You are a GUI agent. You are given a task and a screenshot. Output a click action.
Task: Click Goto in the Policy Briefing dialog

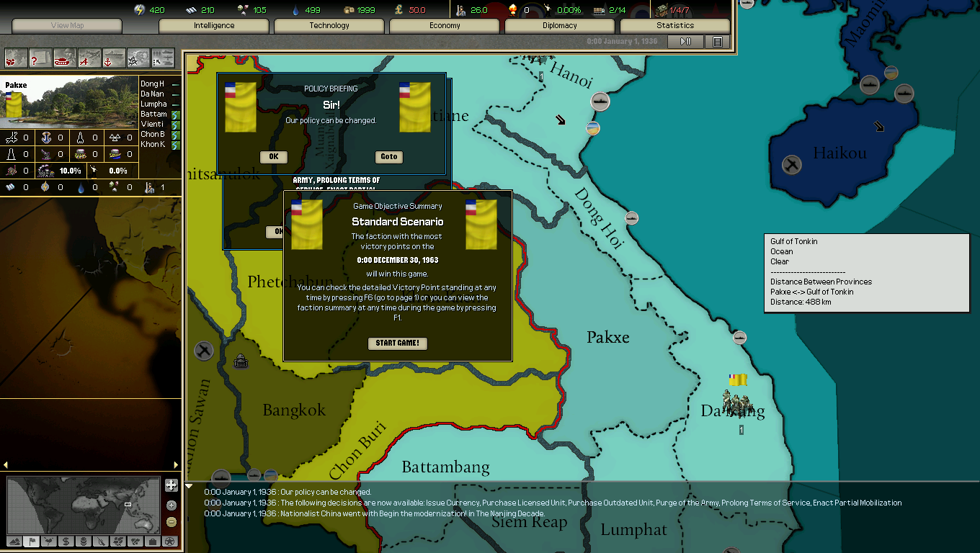click(x=389, y=157)
